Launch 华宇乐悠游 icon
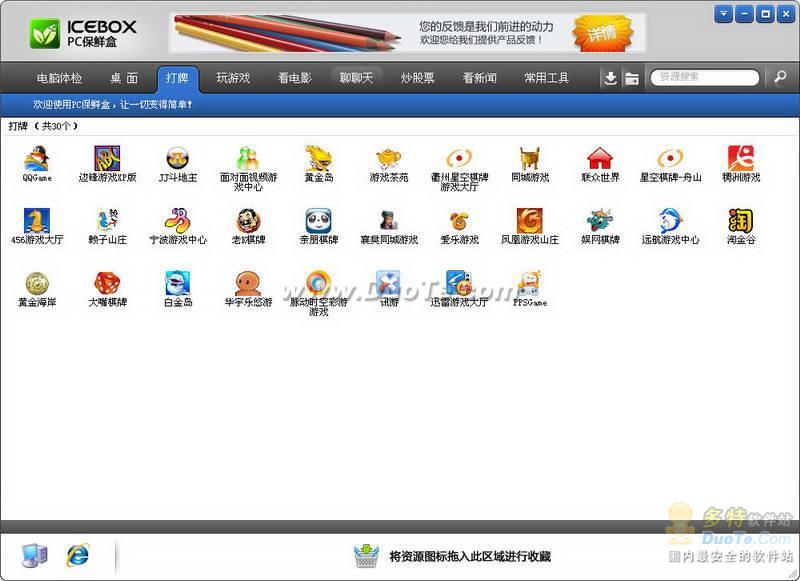This screenshot has height=581, width=800. point(248,283)
